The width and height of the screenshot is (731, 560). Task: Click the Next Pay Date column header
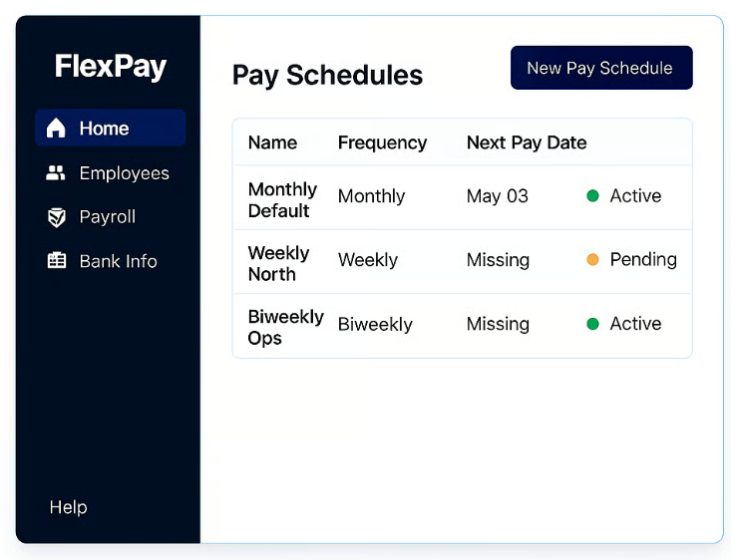[x=526, y=142]
